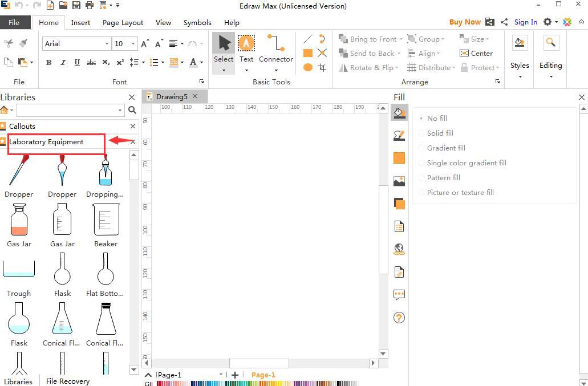Open the orange Page-1 tab

(x=263, y=375)
